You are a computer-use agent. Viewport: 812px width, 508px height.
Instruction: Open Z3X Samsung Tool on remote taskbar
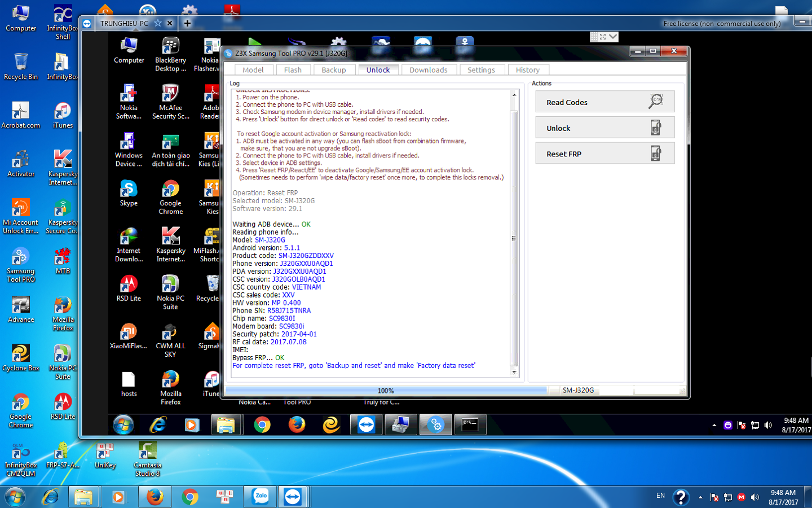tap(436, 424)
